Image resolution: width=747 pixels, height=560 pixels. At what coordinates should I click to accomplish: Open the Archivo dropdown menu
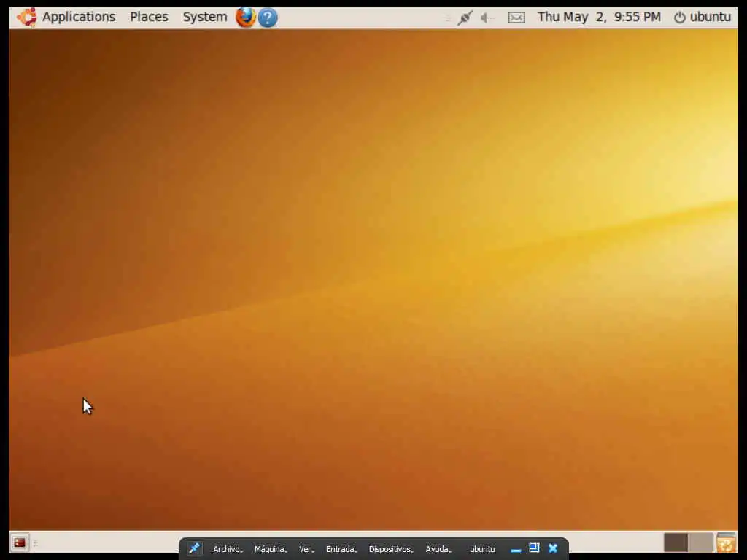coord(228,549)
